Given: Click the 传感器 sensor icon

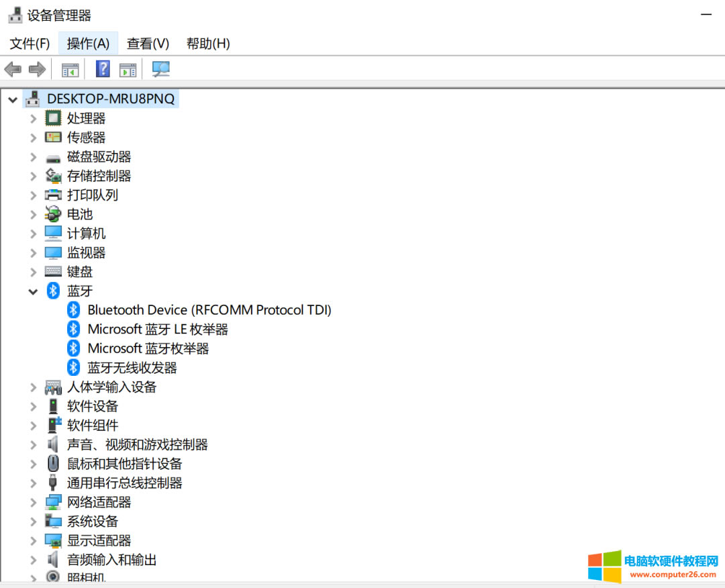Looking at the screenshot, I should 53,138.
